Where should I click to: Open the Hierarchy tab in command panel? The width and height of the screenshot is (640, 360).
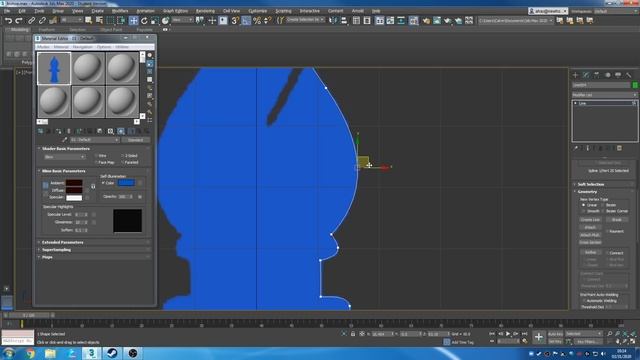(x=597, y=75)
